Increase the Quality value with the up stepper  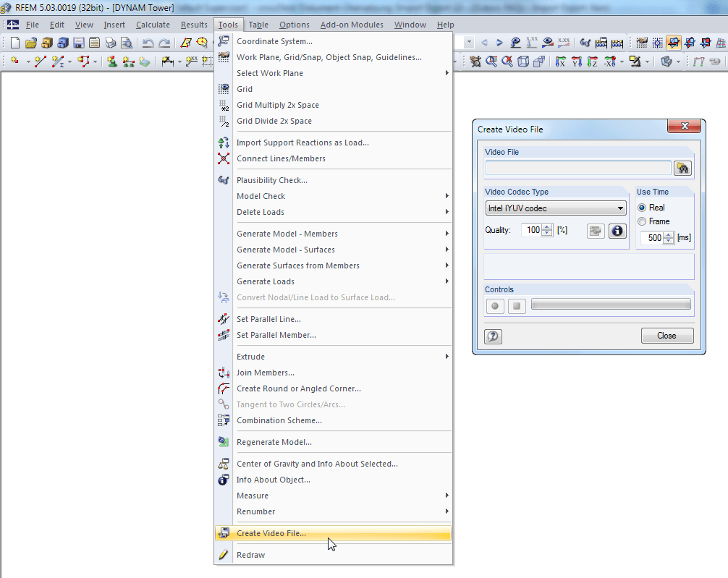coord(547,226)
